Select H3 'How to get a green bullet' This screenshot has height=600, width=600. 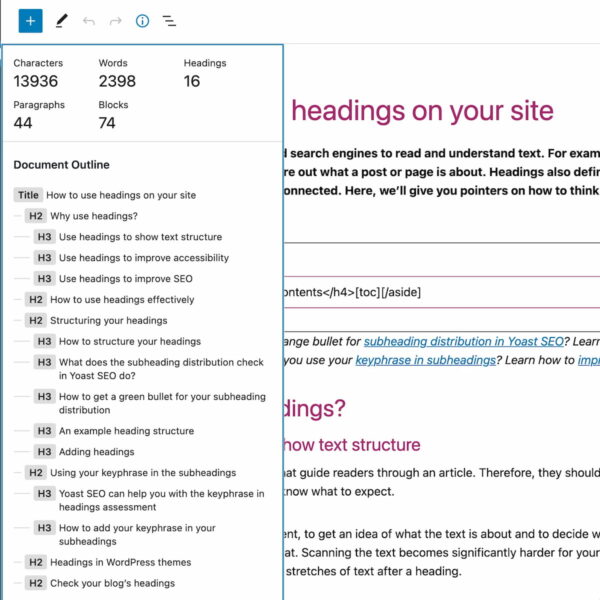click(150, 403)
